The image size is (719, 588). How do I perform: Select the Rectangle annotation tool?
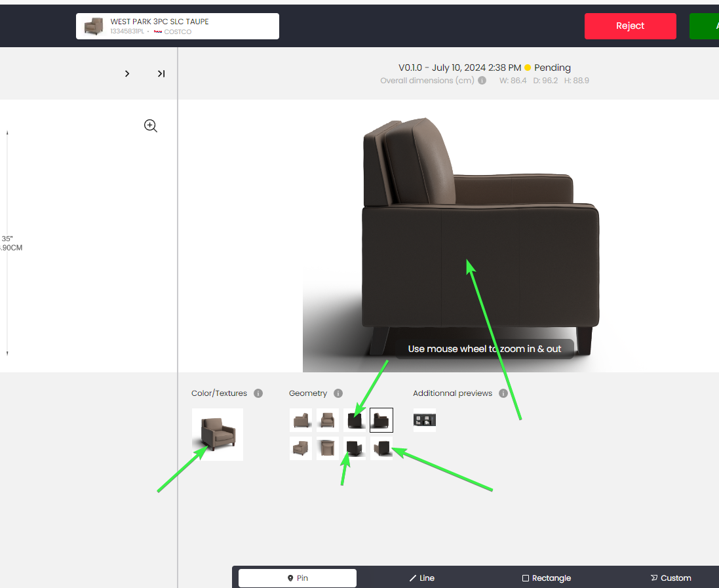tap(547, 578)
